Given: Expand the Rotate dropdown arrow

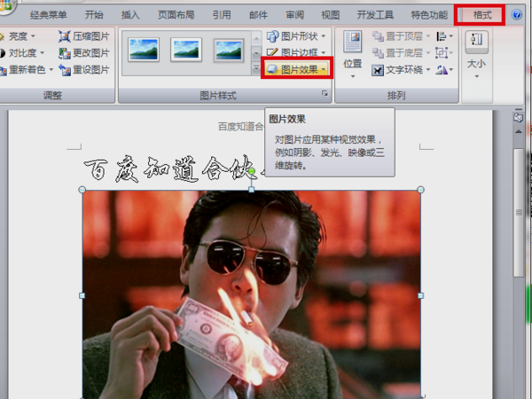Looking at the screenshot, I should (x=451, y=70).
